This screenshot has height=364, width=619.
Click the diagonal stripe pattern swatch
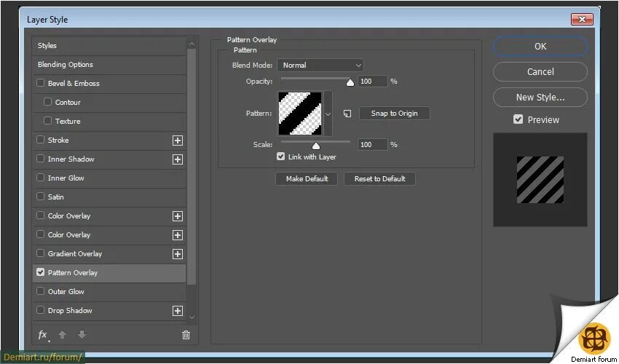300,114
